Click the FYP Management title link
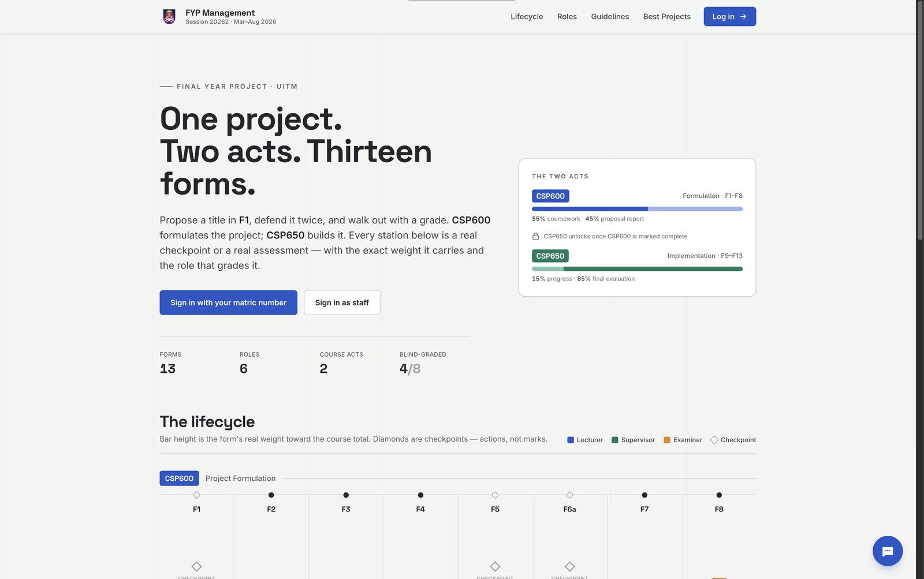924x579 pixels. [x=220, y=13]
